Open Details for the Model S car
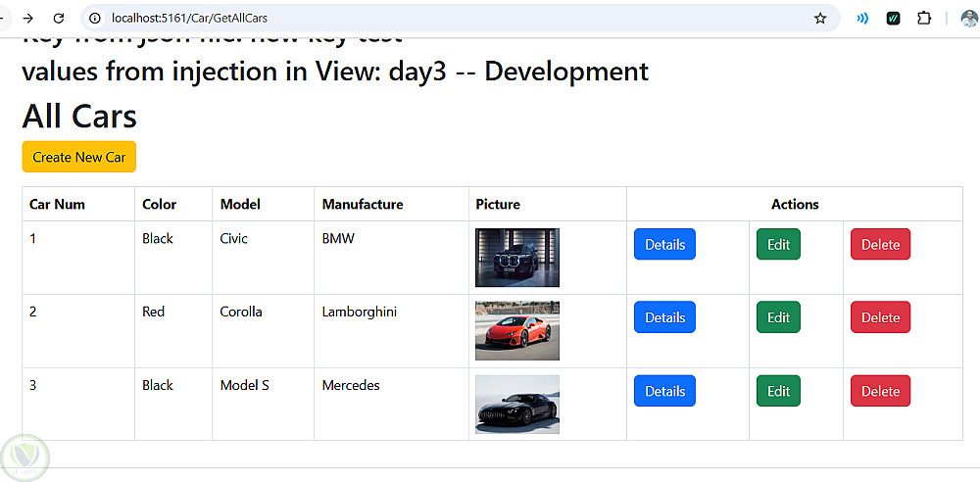The height and width of the screenshot is (482, 980). coord(664,391)
